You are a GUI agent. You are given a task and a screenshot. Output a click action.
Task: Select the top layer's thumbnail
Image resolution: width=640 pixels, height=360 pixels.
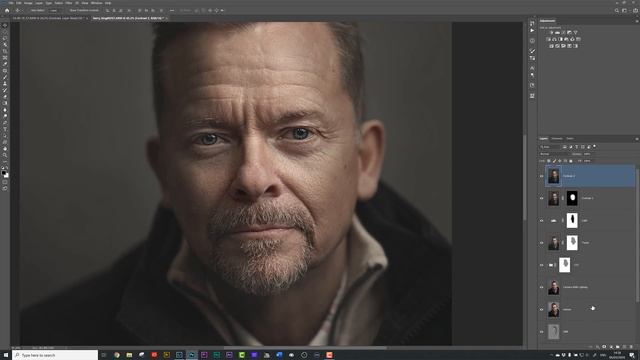coord(553,176)
